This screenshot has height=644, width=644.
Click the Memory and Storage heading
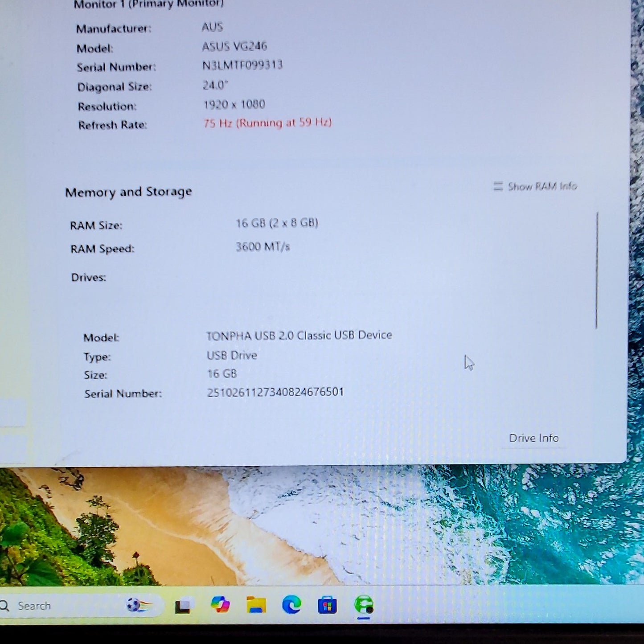(x=128, y=192)
